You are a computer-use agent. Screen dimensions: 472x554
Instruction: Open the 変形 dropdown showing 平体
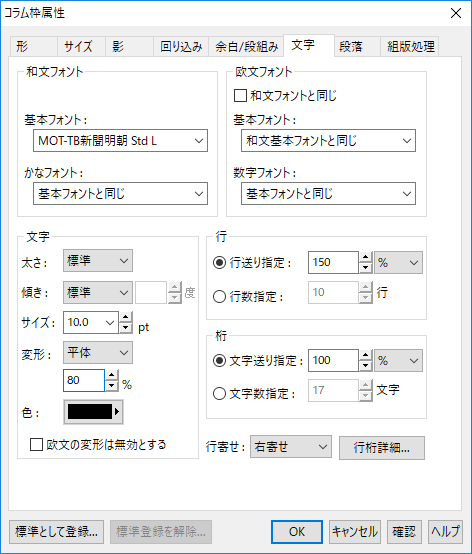click(x=98, y=353)
